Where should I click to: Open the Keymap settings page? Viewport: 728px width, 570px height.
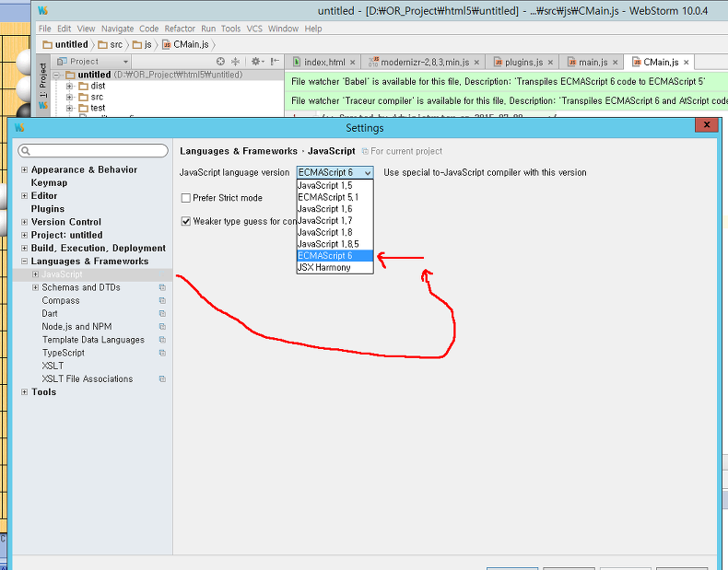click(49, 182)
